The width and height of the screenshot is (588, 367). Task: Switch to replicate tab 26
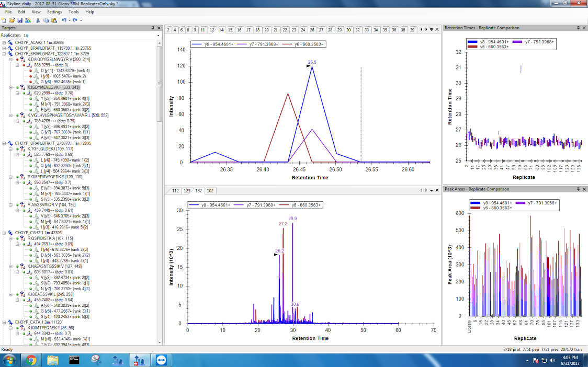pos(312,30)
